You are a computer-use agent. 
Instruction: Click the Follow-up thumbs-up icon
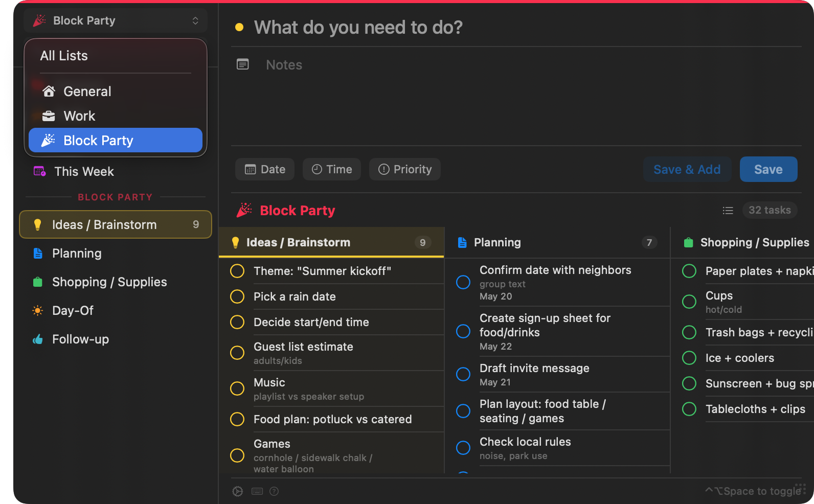click(x=38, y=339)
